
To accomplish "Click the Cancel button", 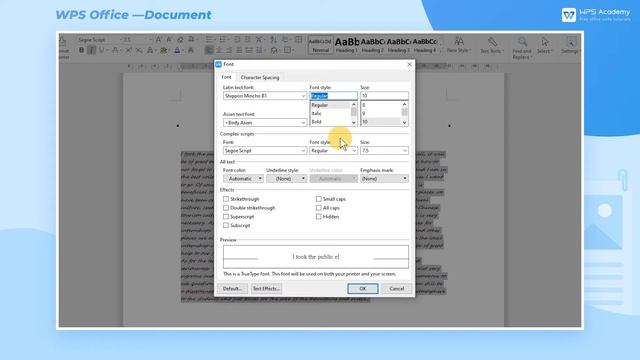I will (396, 289).
